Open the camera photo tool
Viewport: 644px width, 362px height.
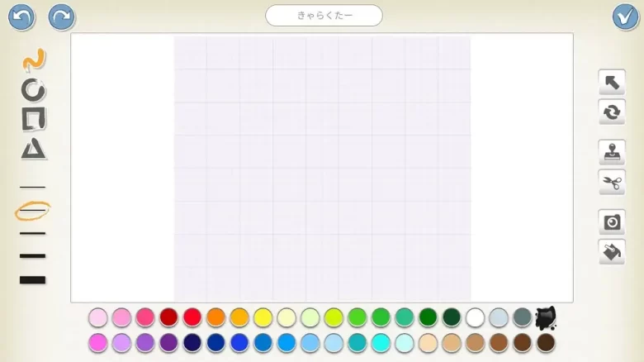tap(612, 222)
